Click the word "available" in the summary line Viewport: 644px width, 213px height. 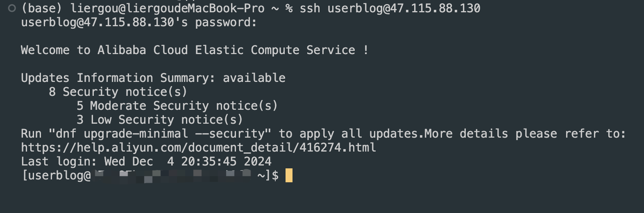tap(254, 78)
